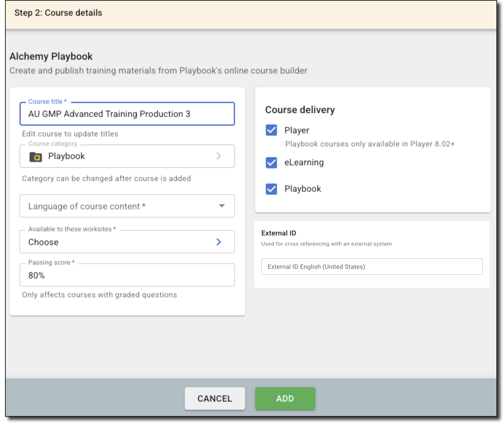Disable the Playbook course delivery checkbox
Screen dimensions: 504x423
coord(271,189)
